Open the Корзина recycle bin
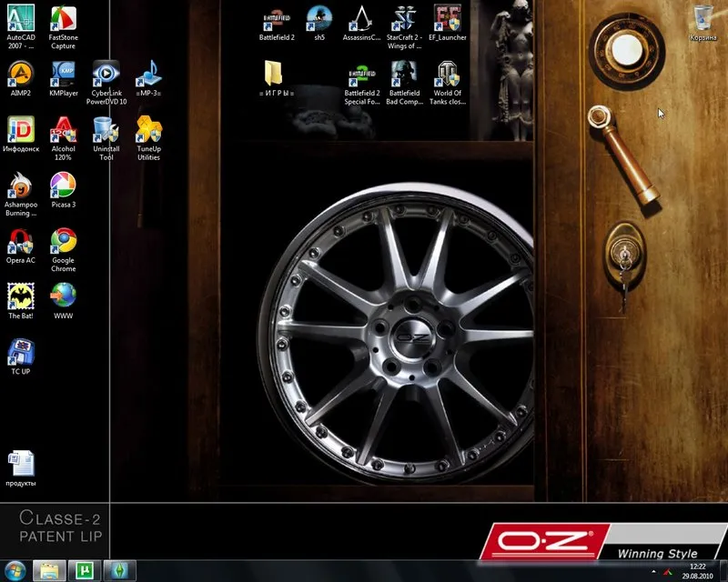The image size is (728, 582). click(703, 22)
